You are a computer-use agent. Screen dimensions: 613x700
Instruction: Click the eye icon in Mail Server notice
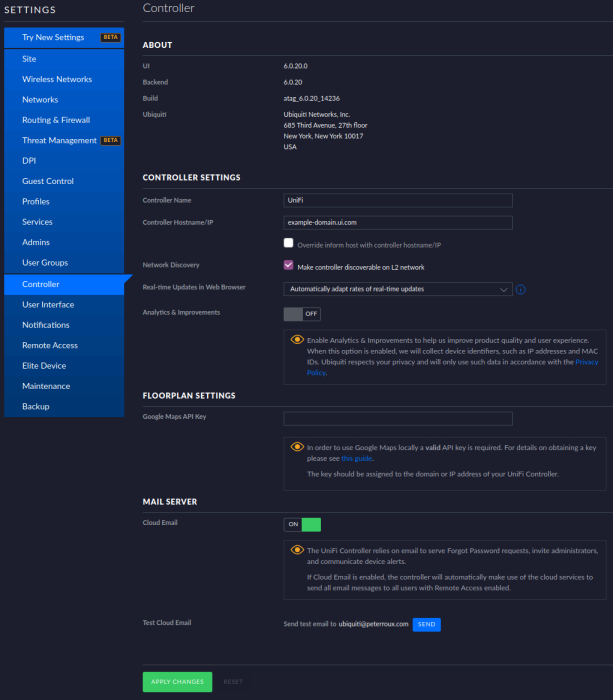[297, 550]
